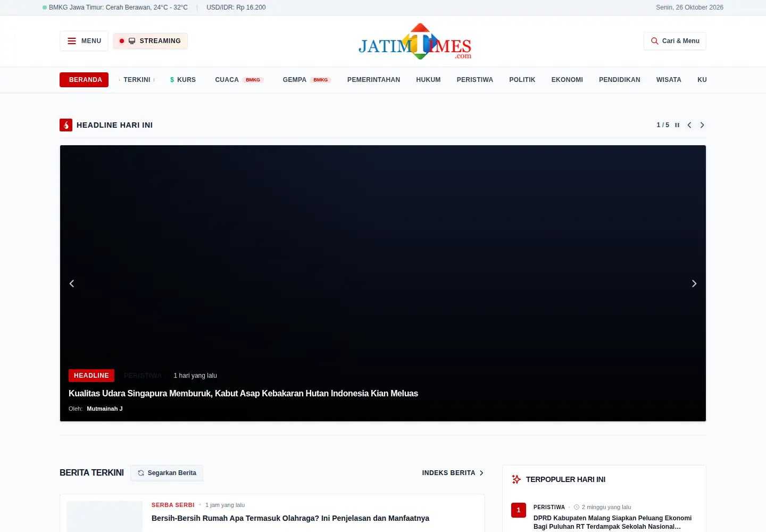Image resolution: width=766 pixels, height=532 pixels.
Task: Pause the headline slideshow
Action: coord(677,125)
